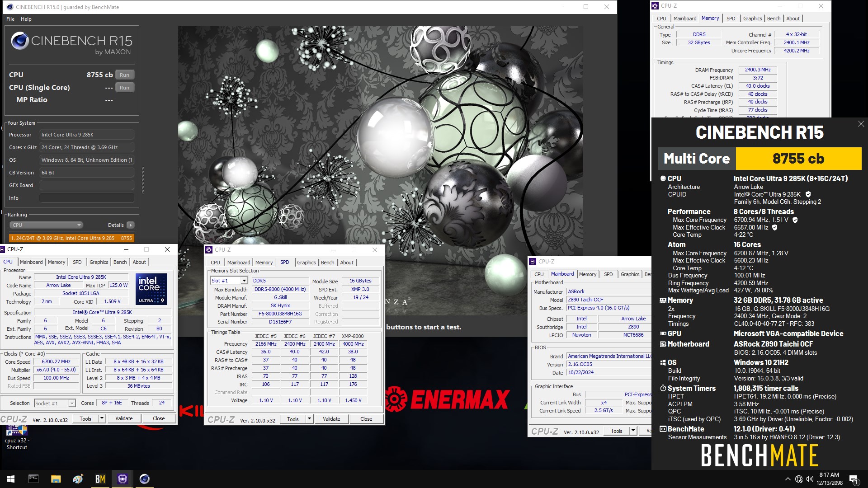Click Details arrow button in Ranking
This screenshot has width=868, height=488.
click(x=131, y=225)
